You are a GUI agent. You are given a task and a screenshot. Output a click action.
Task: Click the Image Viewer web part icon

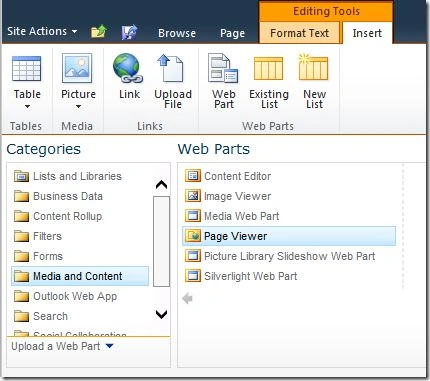[193, 196]
